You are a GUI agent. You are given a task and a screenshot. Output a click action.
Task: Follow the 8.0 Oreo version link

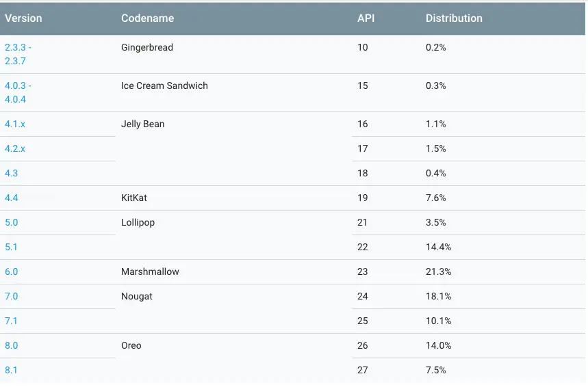pyautogui.click(x=11, y=345)
